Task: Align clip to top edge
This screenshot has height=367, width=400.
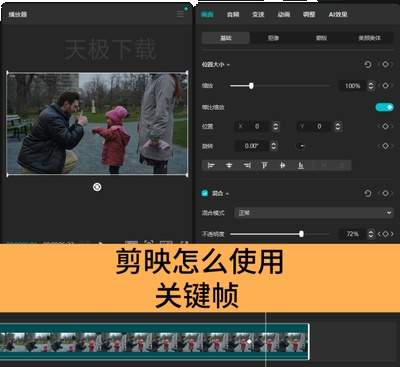Action: [265, 165]
